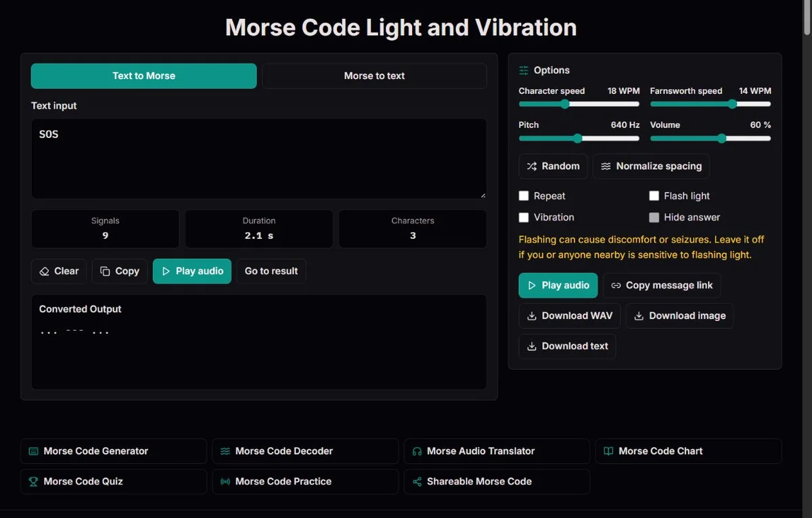Click Download text
This screenshot has width=812, height=518.
[567, 346]
